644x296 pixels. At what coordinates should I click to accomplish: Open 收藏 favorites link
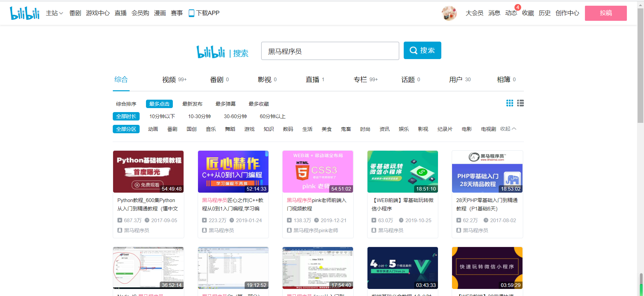[x=528, y=13]
